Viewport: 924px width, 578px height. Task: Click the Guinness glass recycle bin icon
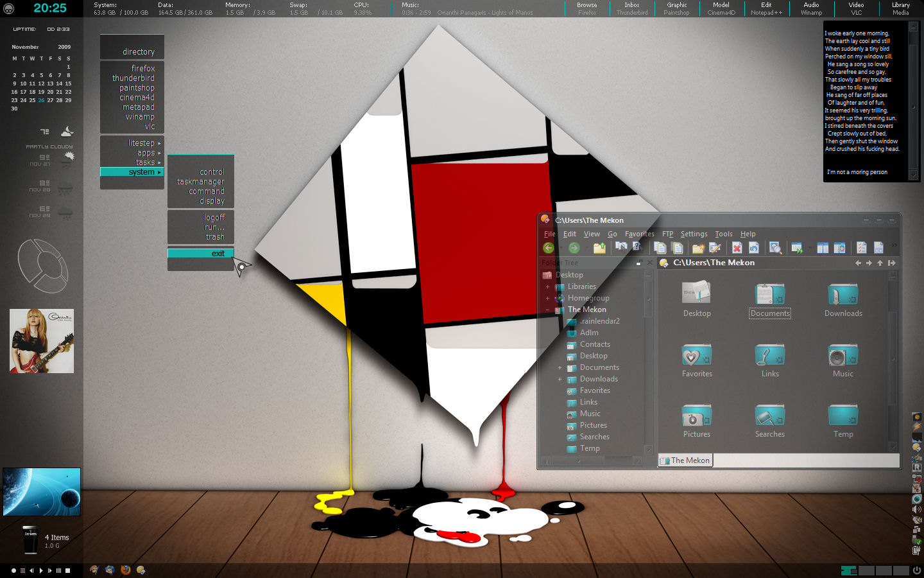(30, 541)
